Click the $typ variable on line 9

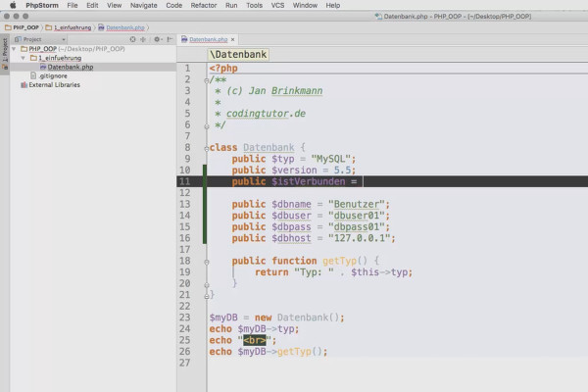pos(283,159)
